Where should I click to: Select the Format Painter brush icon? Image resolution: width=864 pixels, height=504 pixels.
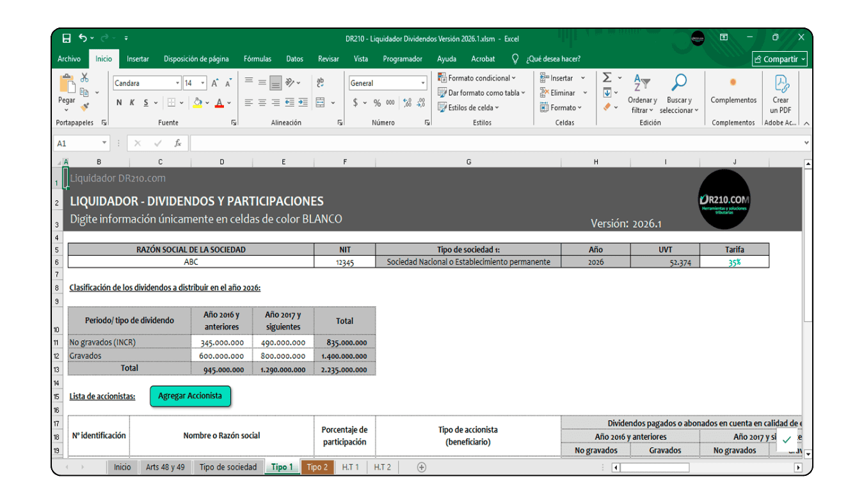[x=84, y=107]
